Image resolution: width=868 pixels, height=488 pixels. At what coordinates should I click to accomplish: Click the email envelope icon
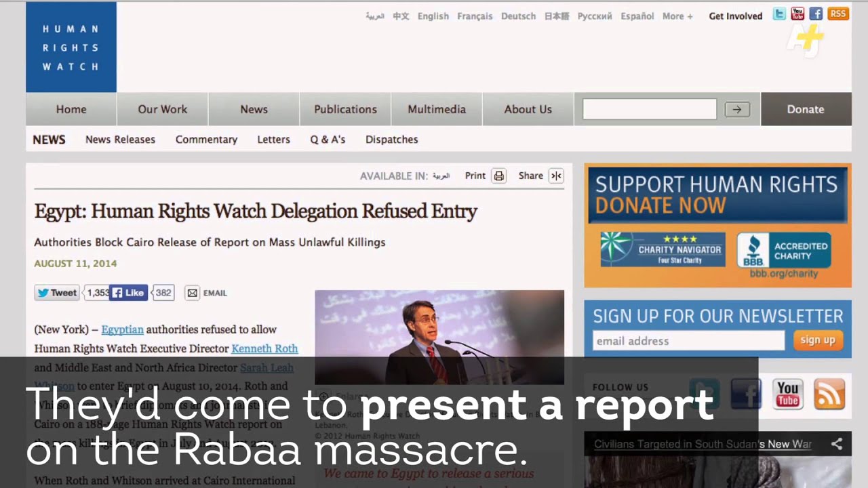193,293
